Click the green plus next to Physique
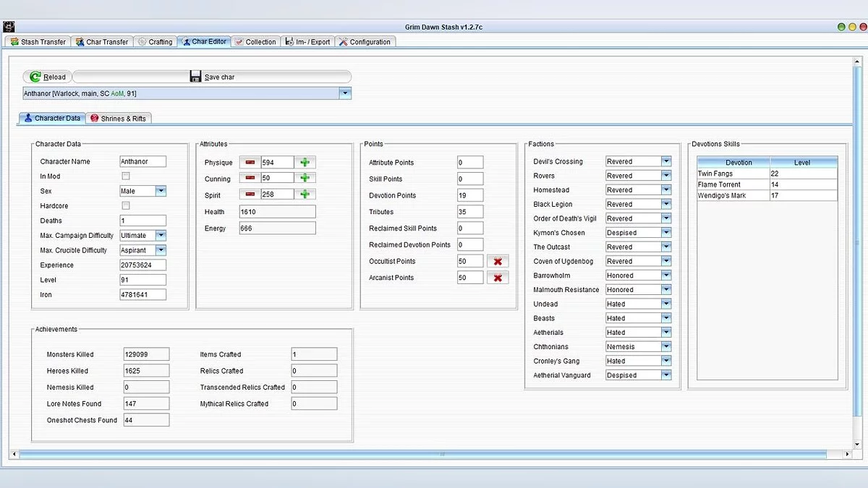 [x=305, y=163]
